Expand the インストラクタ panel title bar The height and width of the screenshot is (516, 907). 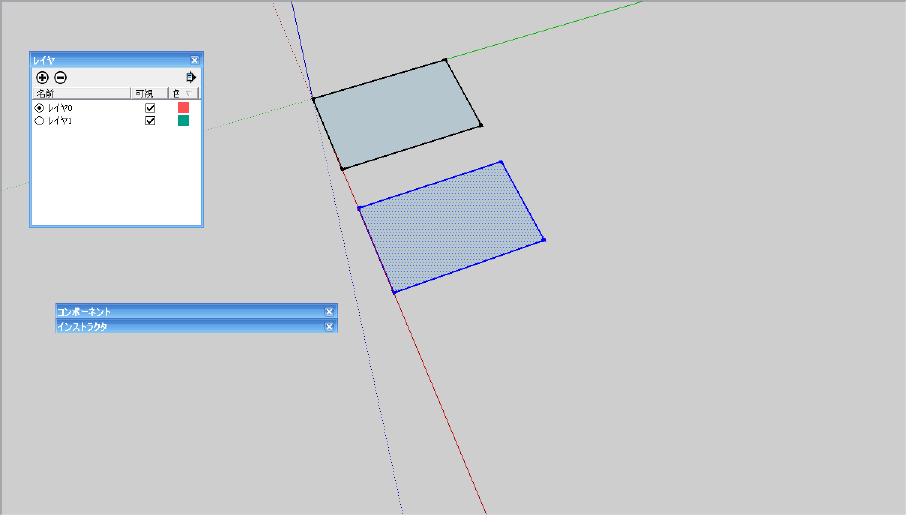tap(191, 327)
